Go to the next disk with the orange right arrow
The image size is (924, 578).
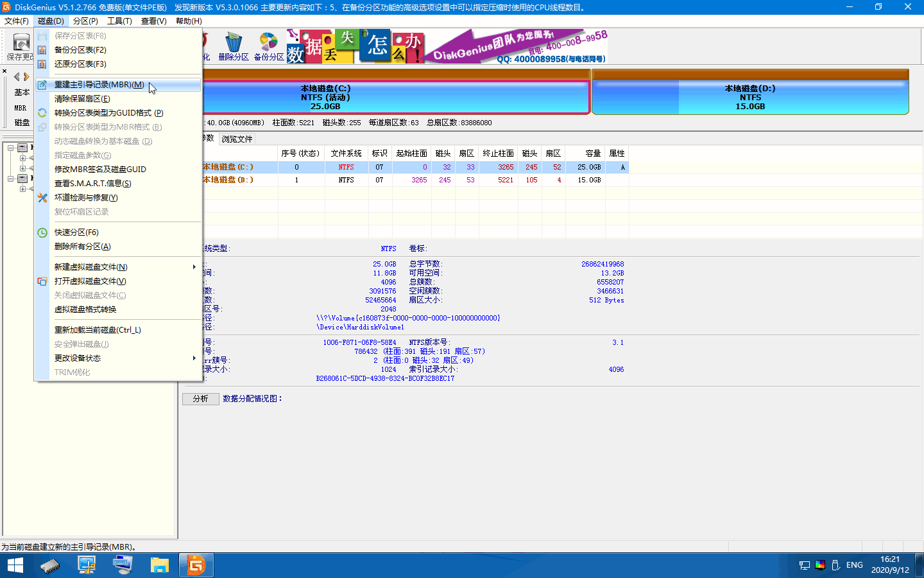pyautogui.click(x=26, y=76)
